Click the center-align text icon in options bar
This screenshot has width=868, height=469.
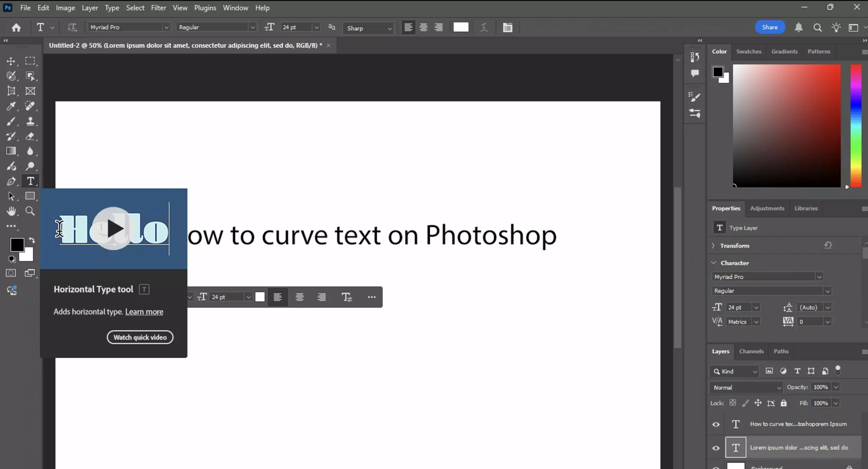click(423, 27)
